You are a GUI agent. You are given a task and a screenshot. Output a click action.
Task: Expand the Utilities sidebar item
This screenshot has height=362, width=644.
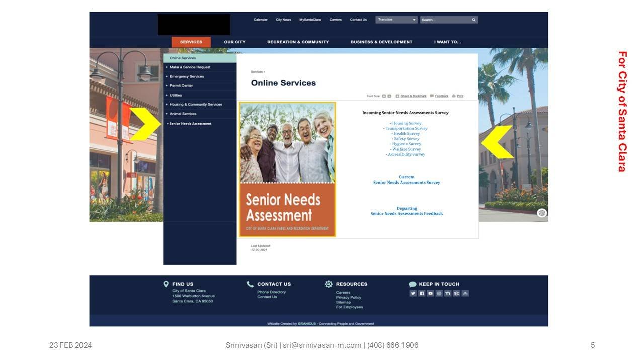[x=176, y=95]
